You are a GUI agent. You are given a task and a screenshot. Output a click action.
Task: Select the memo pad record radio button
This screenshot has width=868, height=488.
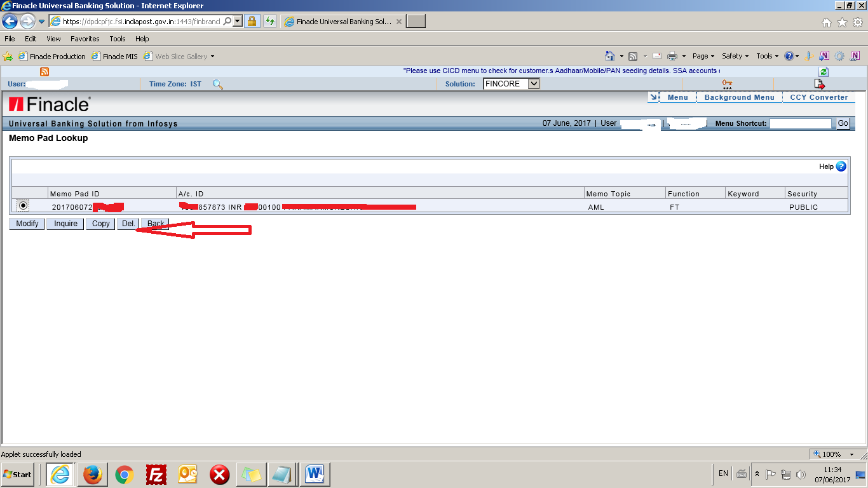(24, 205)
